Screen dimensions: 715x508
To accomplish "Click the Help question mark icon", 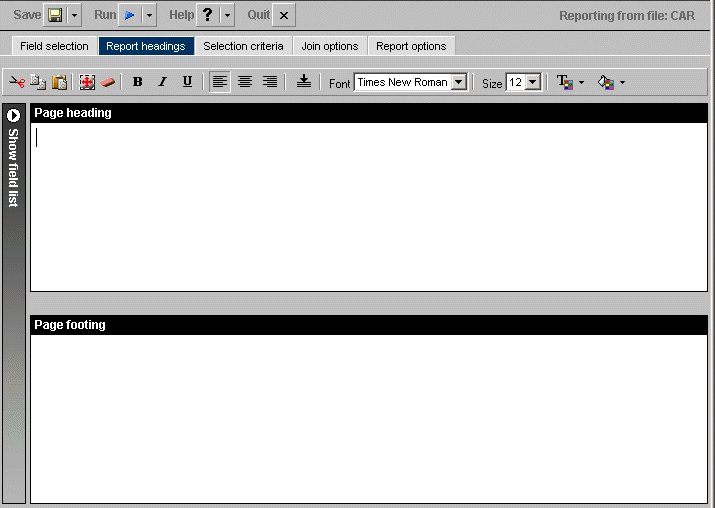I will point(207,16).
